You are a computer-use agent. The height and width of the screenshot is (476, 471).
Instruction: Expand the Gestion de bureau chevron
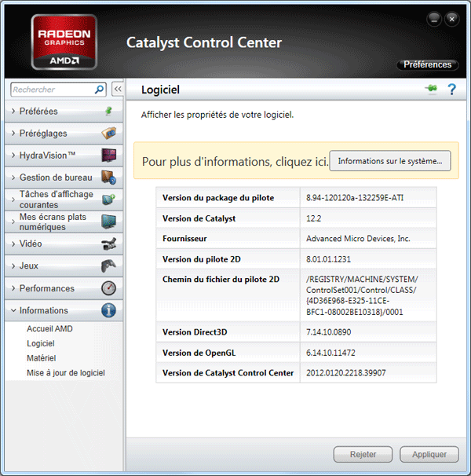pos(13,178)
